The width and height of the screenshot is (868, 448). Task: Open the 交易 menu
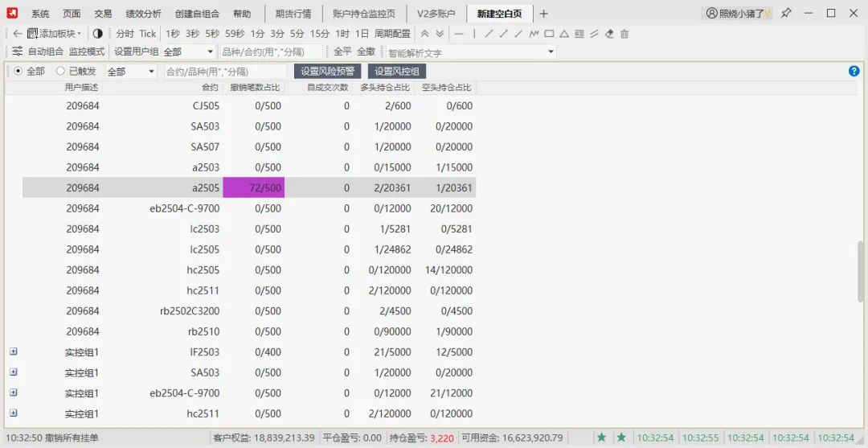[103, 14]
